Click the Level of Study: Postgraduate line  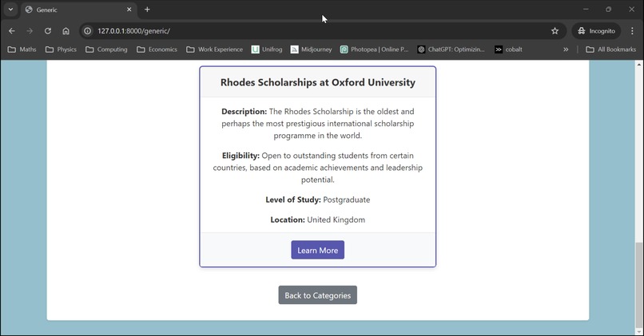pos(317,200)
